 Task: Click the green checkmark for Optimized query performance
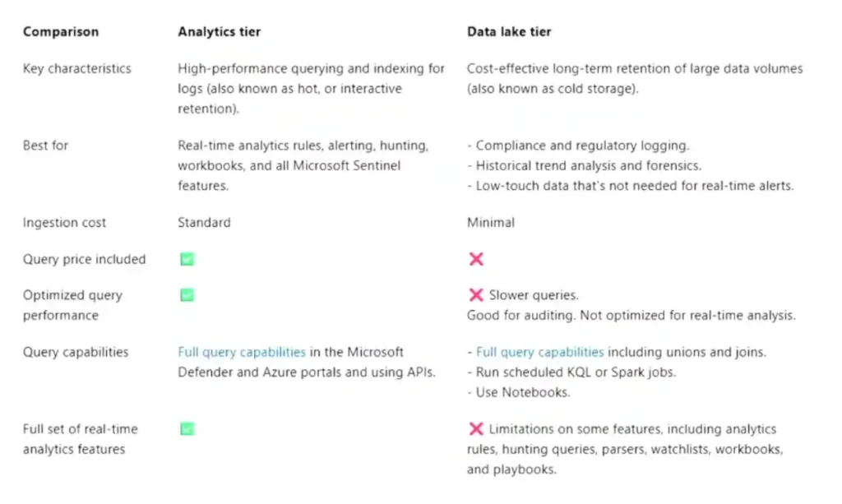pos(187,295)
